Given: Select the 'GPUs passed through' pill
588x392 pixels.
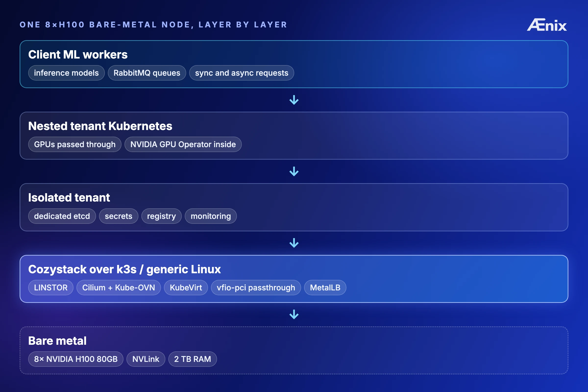Looking at the screenshot, I should [x=75, y=144].
